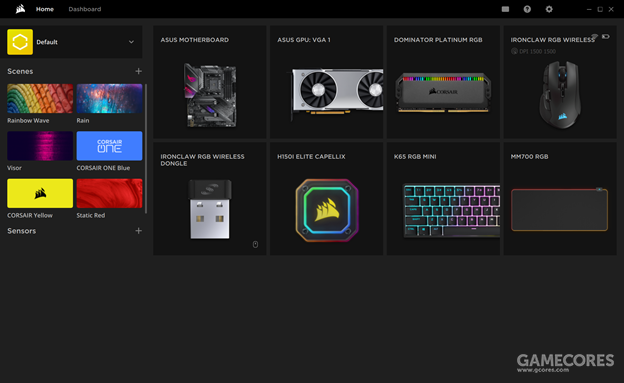Viewport: 624px width, 383px height.
Task: Add a new sensor with plus icon
Action: pyautogui.click(x=138, y=231)
